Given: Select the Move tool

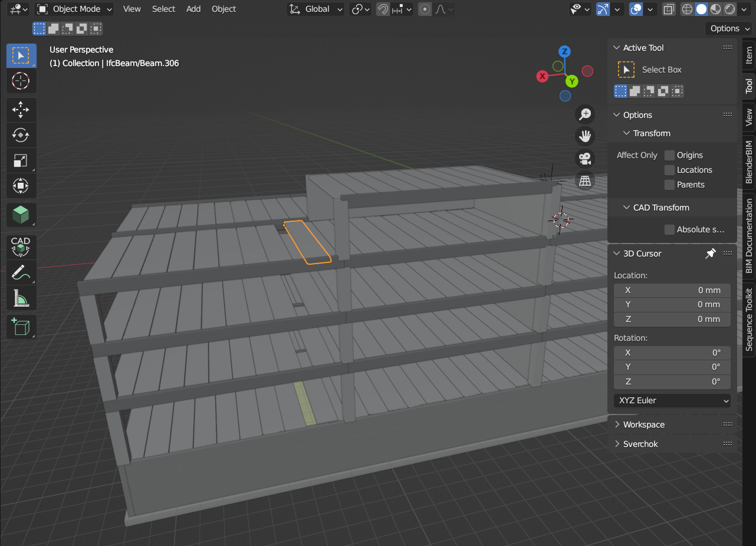Looking at the screenshot, I should tap(21, 110).
